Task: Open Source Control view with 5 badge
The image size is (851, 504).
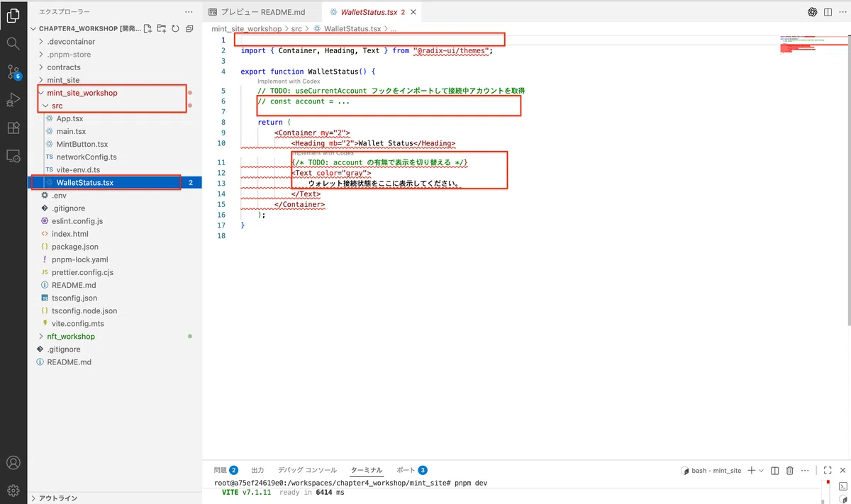Action: coord(13,72)
